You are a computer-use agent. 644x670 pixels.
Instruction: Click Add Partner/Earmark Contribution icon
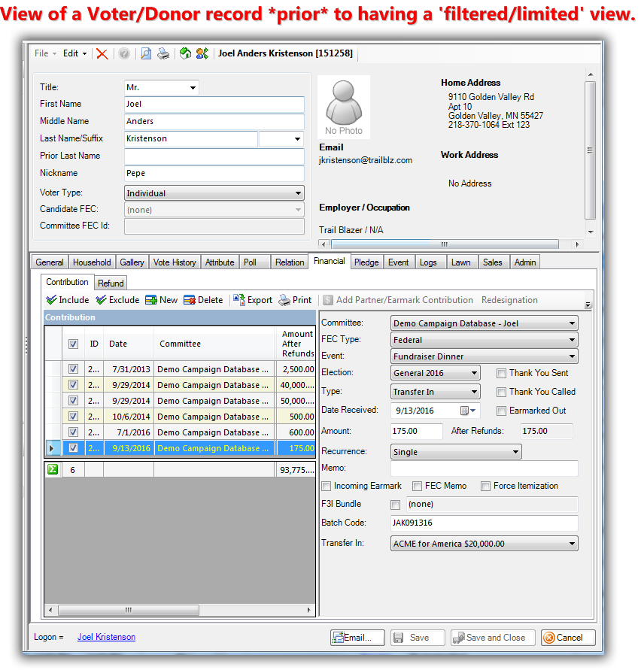(x=327, y=300)
